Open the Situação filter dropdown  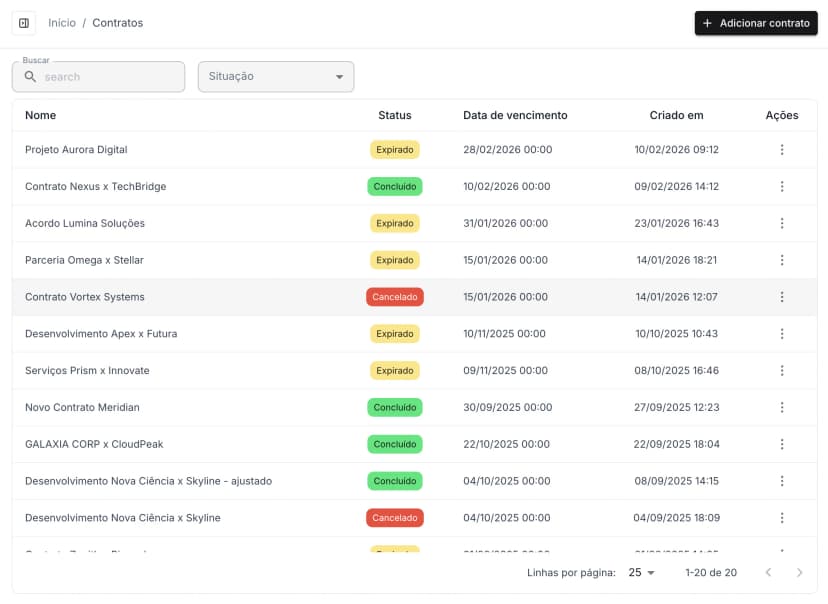pyautogui.click(x=275, y=76)
